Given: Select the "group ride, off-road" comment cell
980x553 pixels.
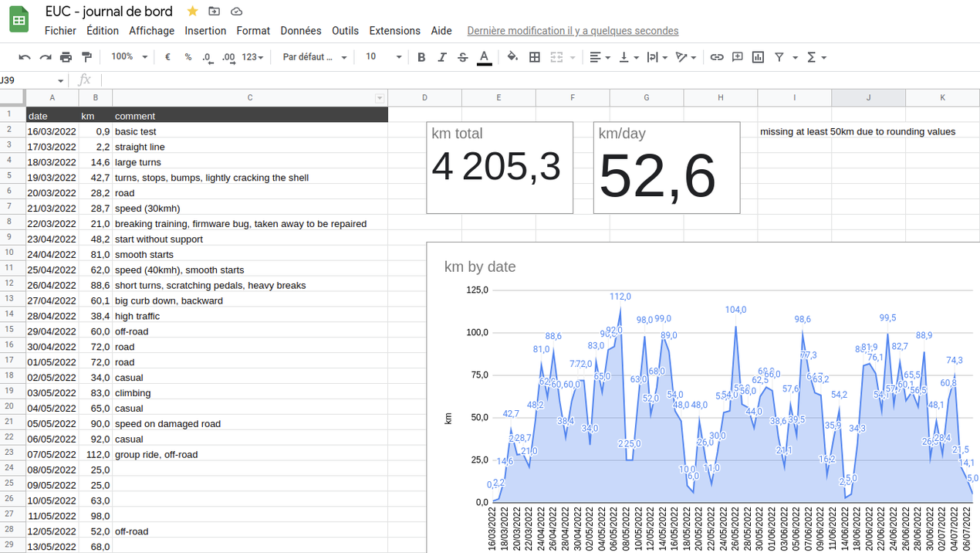Looking at the screenshot, I should 250,454.
